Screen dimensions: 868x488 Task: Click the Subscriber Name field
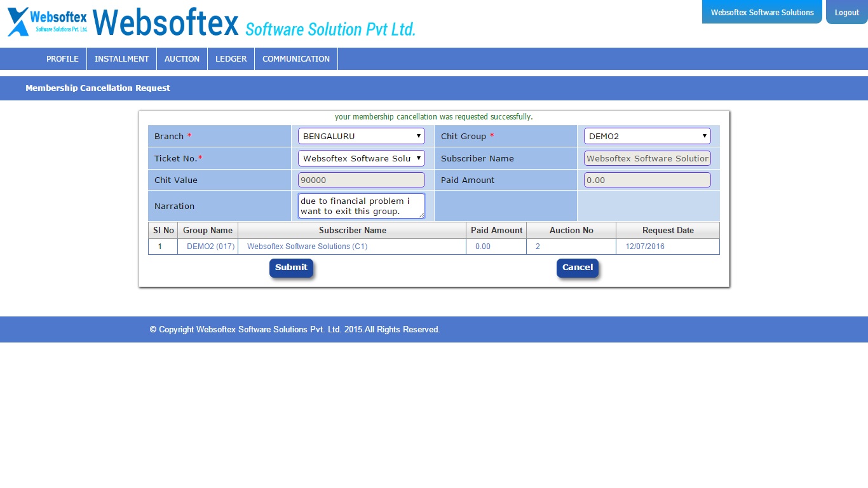click(x=648, y=158)
